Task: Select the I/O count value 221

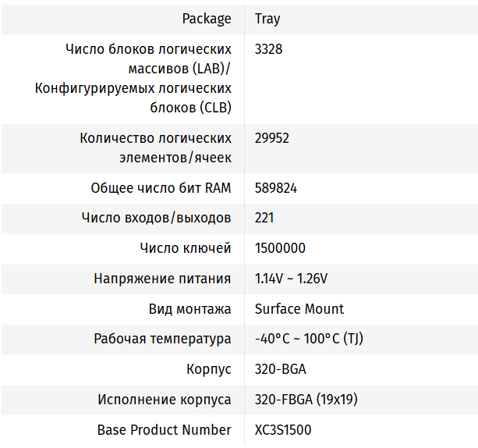Action: click(264, 218)
